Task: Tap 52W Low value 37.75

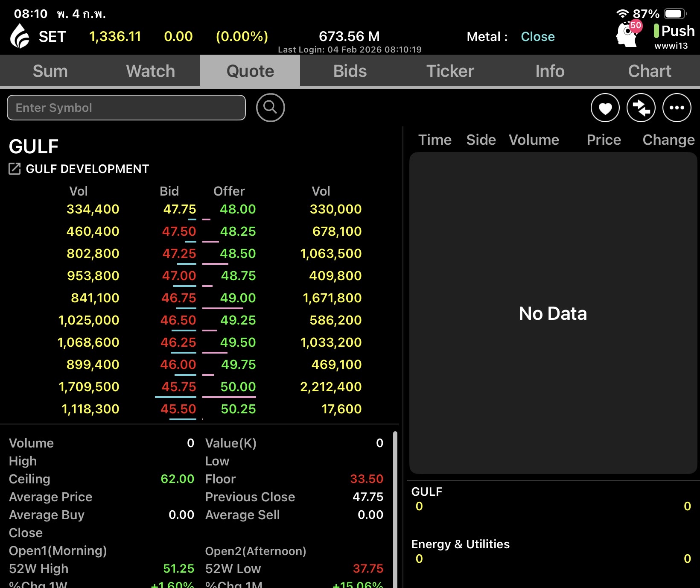Action: (x=368, y=568)
